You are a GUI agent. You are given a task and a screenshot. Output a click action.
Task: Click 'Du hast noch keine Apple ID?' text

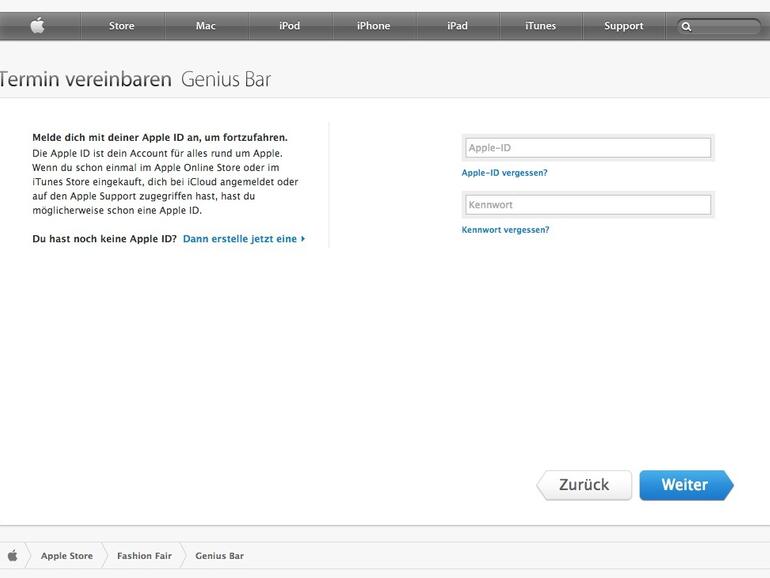pyautogui.click(x=105, y=239)
